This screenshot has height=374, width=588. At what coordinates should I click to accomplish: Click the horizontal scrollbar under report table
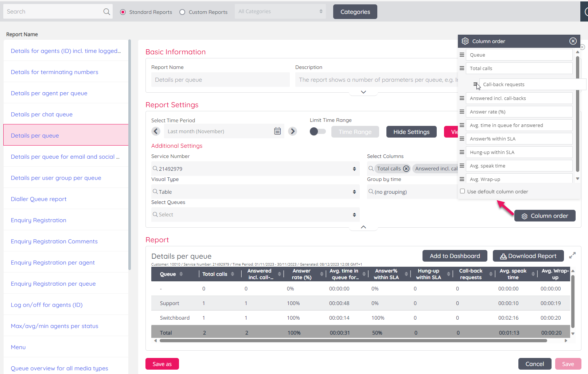(353, 341)
